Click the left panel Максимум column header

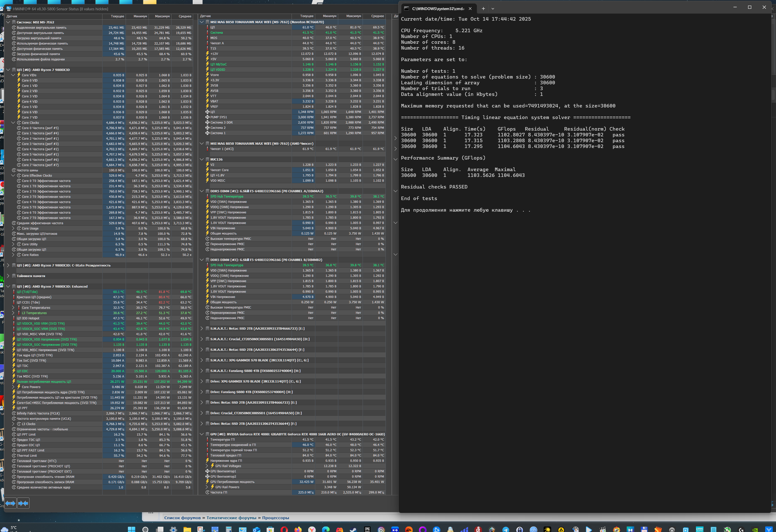[162, 16]
